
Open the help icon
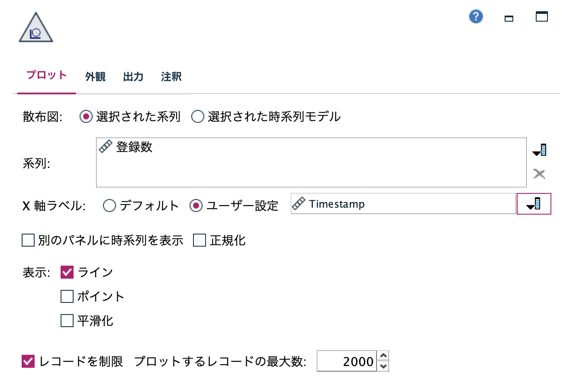pyautogui.click(x=475, y=16)
